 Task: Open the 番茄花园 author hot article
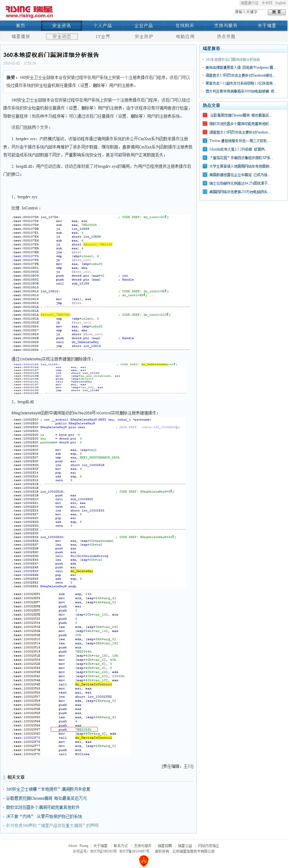coord(241,158)
